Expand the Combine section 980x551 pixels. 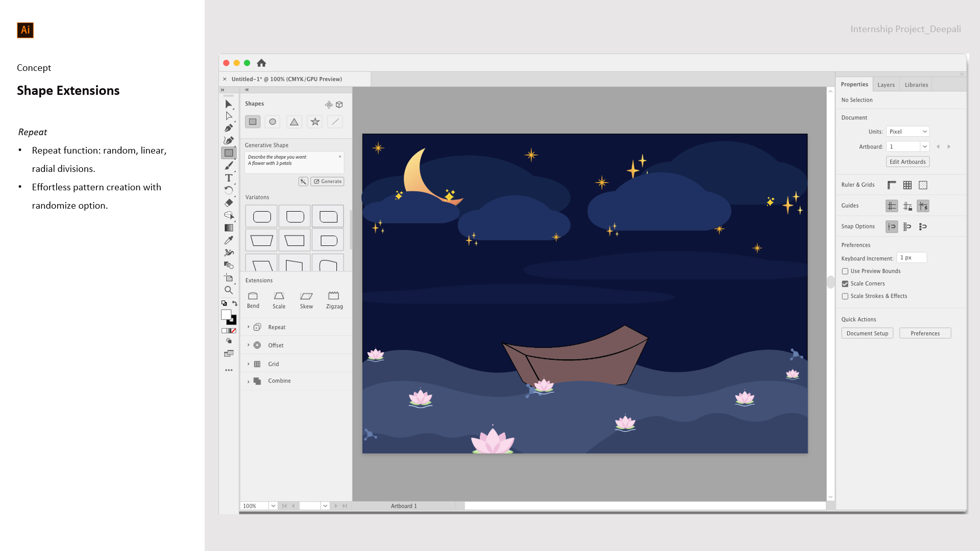(x=249, y=382)
